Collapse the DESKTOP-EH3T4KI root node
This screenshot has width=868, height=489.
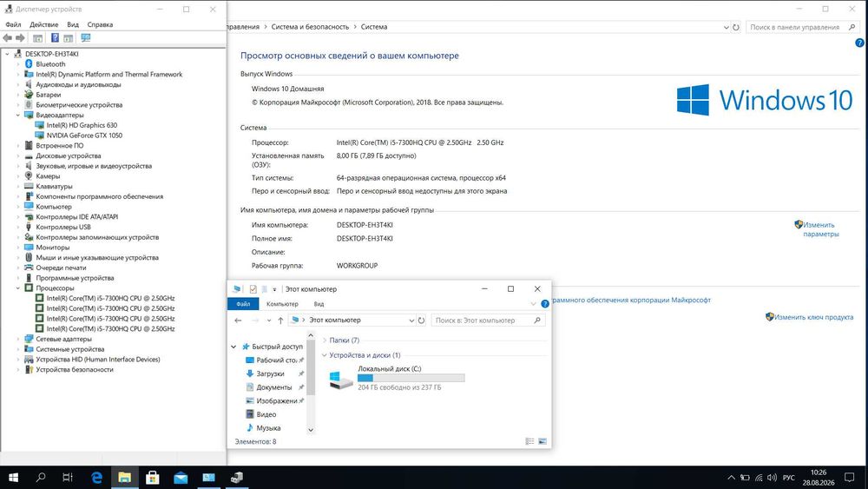(x=7, y=54)
